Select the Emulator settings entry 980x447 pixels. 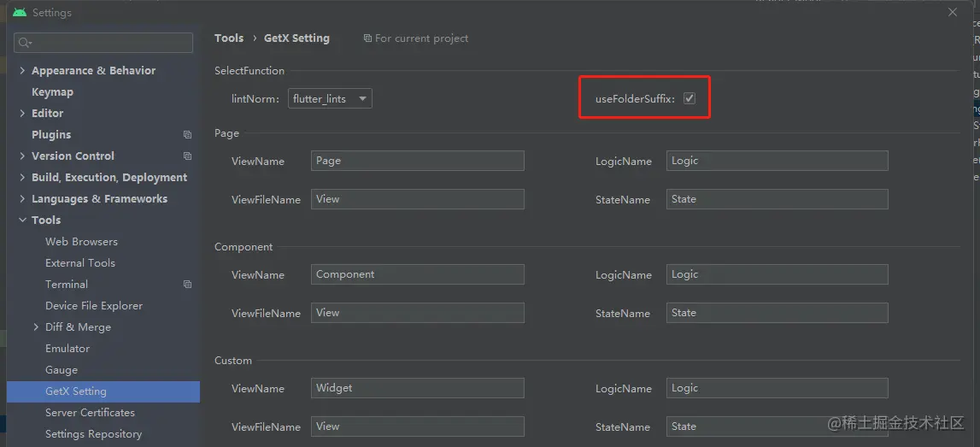tap(67, 348)
